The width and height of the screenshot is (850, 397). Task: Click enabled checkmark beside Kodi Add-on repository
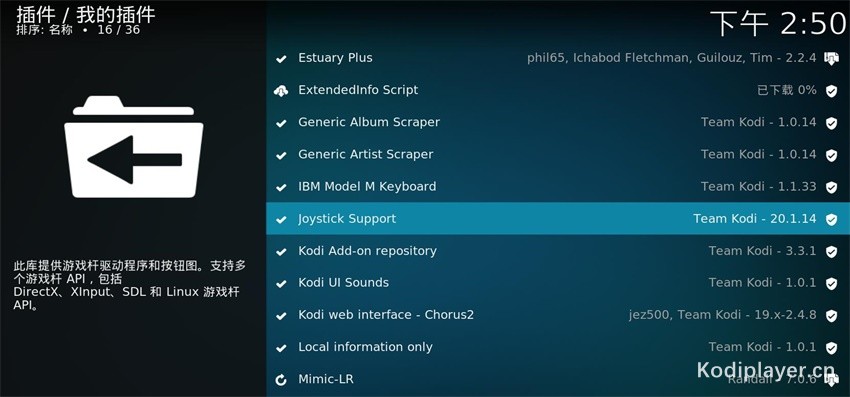tap(281, 252)
